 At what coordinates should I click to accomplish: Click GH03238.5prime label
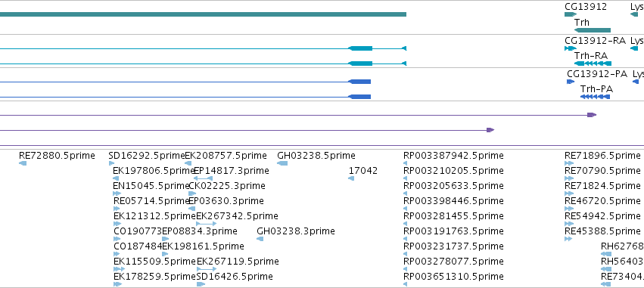(316, 156)
